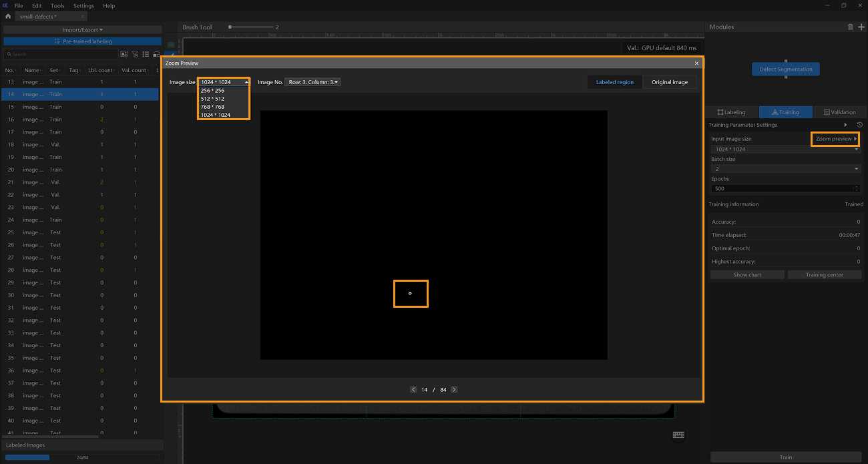Open the Batch size dropdown

pyautogui.click(x=785, y=169)
